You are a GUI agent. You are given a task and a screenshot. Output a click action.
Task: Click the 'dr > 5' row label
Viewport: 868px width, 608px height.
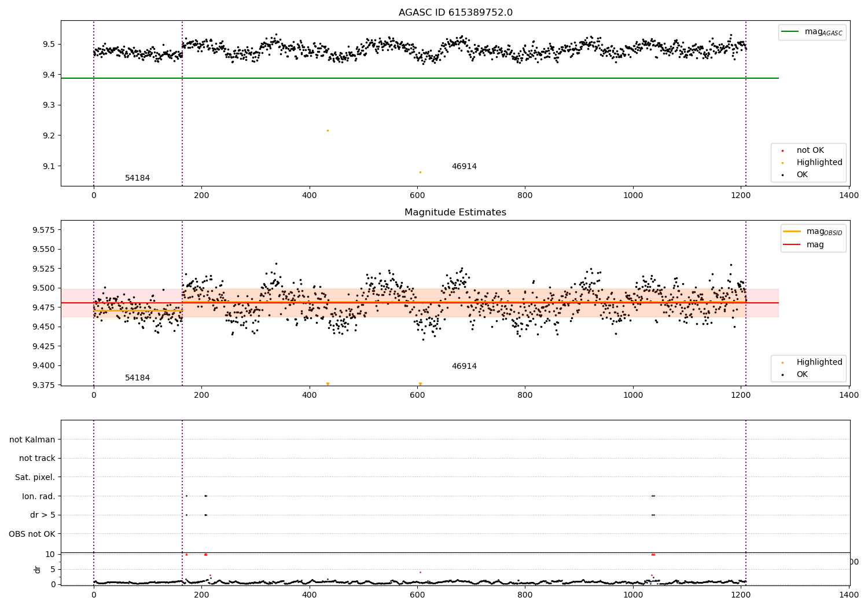43,515
